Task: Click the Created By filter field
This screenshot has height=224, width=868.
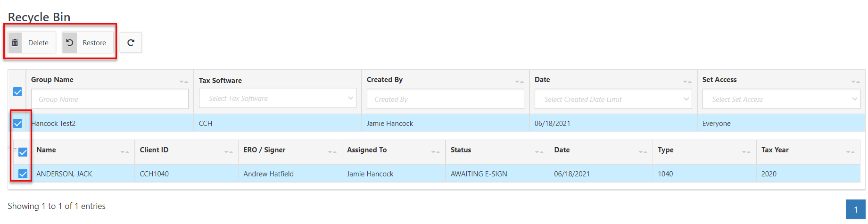Action: coord(446,99)
